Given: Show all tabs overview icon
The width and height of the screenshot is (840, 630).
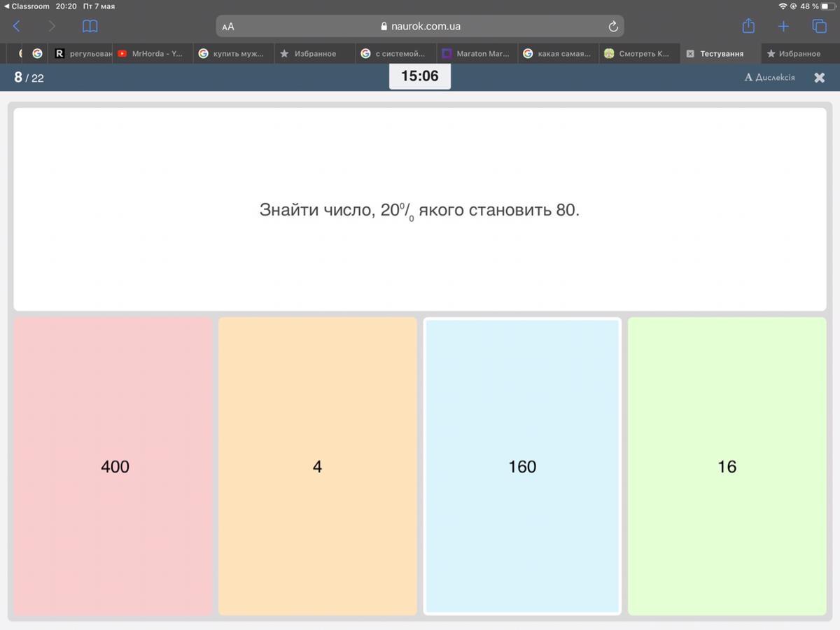Looking at the screenshot, I should tap(819, 27).
